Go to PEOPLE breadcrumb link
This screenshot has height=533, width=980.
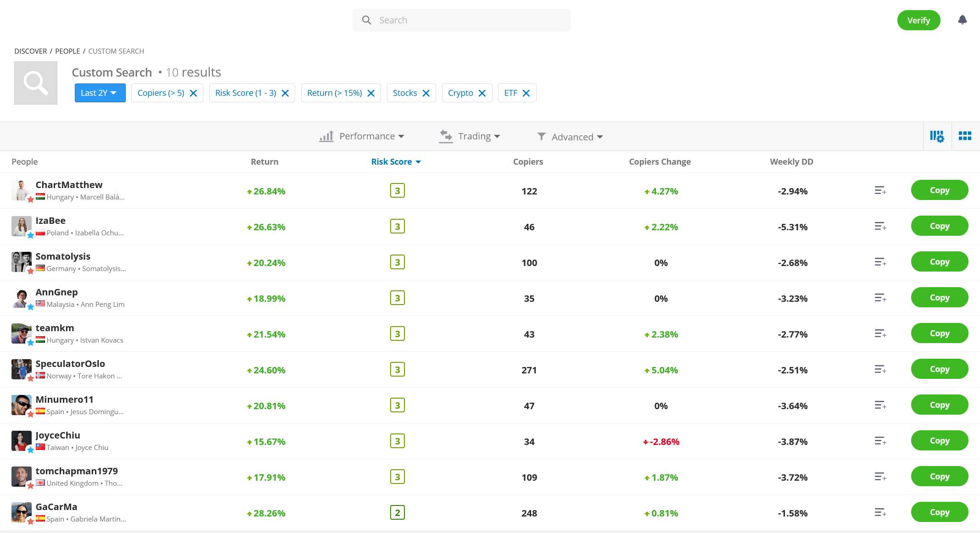[67, 51]
